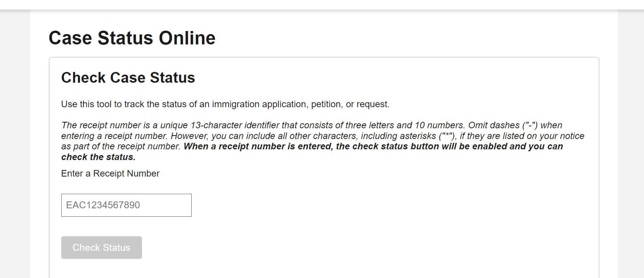Click the receipt number input field
The height and width of the screenshot is (278, 644).
coord(126,205)
